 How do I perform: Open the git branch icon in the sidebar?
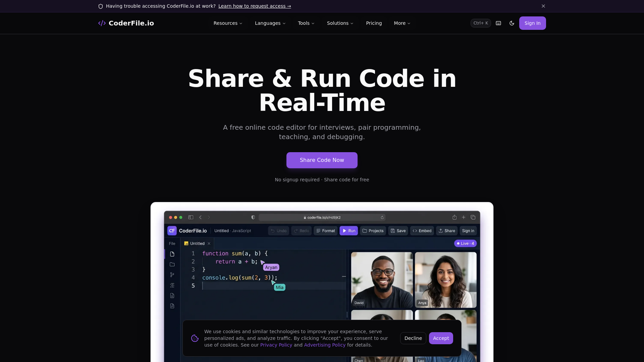[x=172, y=275]
